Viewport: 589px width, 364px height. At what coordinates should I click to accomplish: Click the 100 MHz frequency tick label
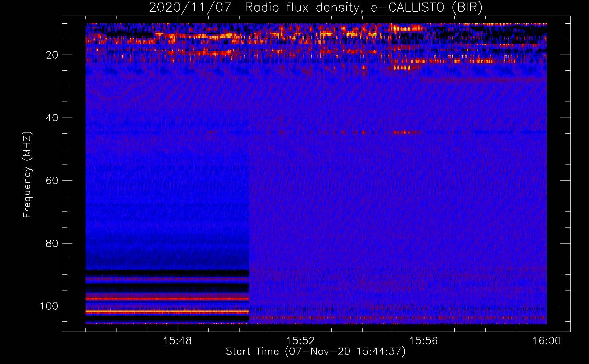tap(49, 306)
